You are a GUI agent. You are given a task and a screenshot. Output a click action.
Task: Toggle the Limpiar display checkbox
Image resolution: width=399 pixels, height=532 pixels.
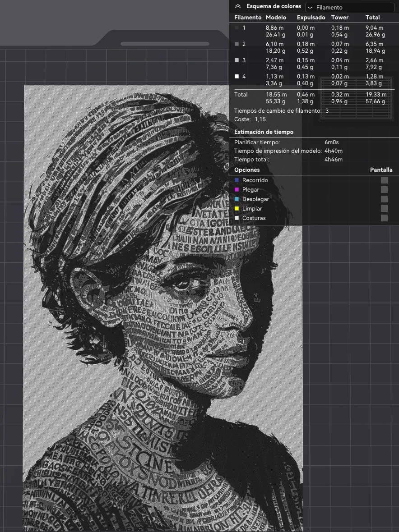(x=384, y=209)
